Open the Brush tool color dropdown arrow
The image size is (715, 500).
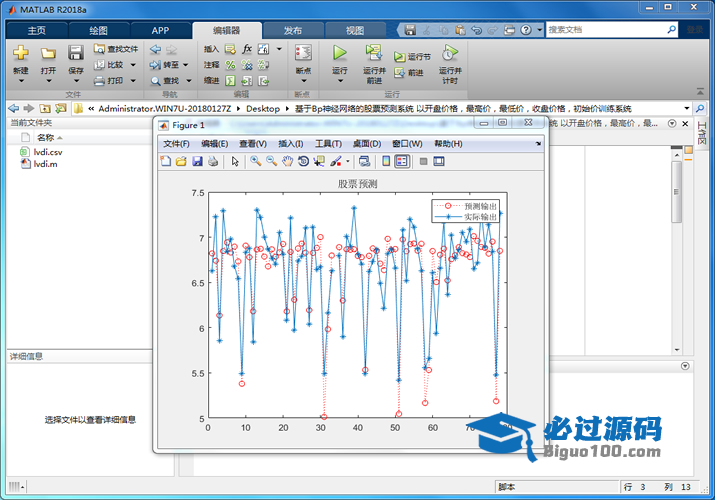coord(347,161)
